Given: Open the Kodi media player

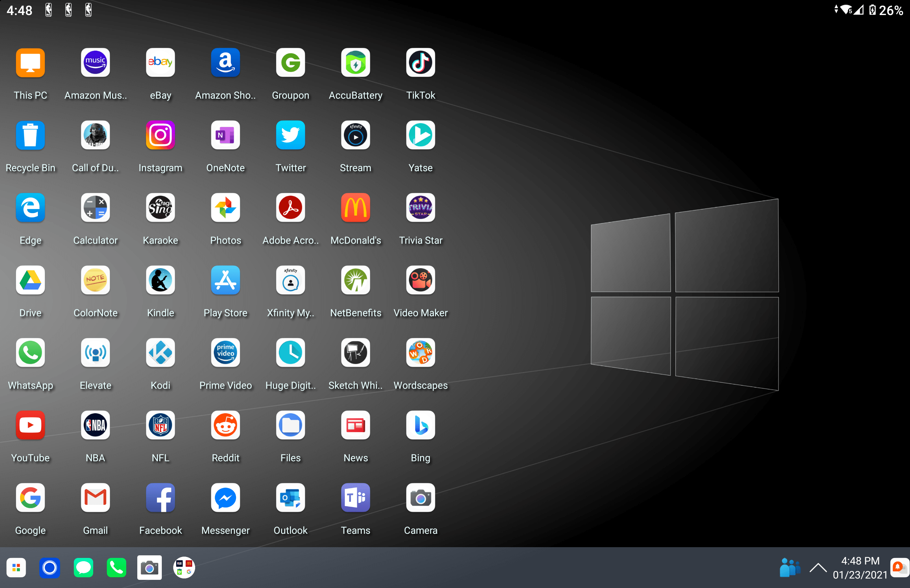Looking at the screenshot, I should click(160, 352).
